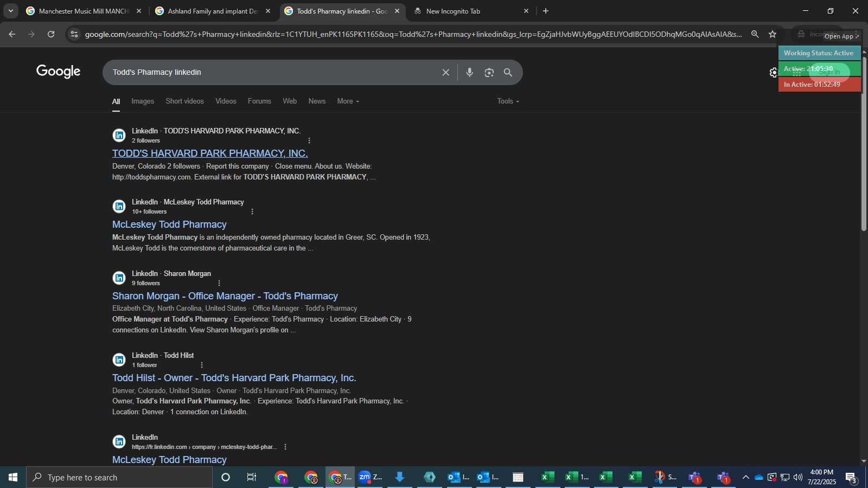Screen dimensions: 868x488
Task: Click the address bar URL
Action: pos(413,34)
